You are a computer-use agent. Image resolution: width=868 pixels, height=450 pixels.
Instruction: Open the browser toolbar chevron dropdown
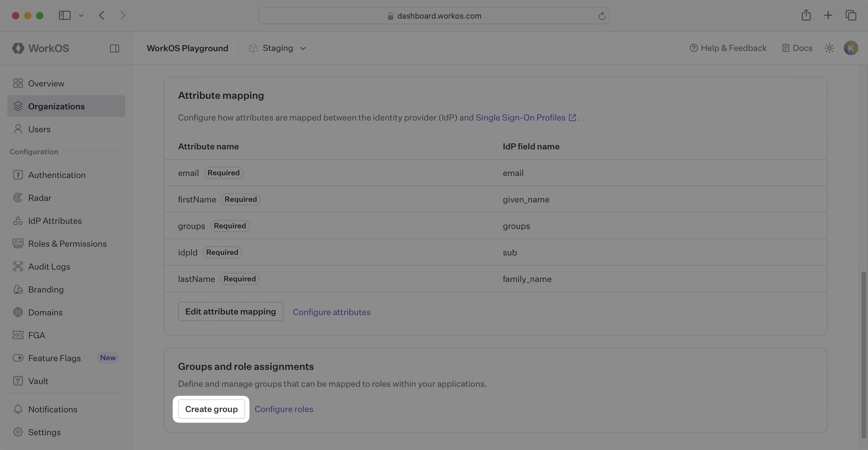[x=81, y=15]
